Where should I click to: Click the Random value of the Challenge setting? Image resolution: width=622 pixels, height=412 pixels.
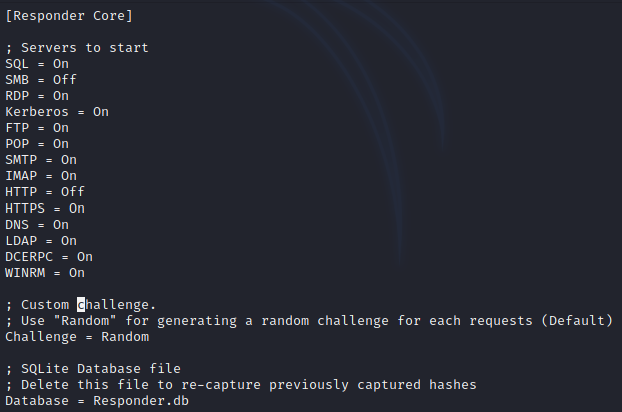coord(117,336)
